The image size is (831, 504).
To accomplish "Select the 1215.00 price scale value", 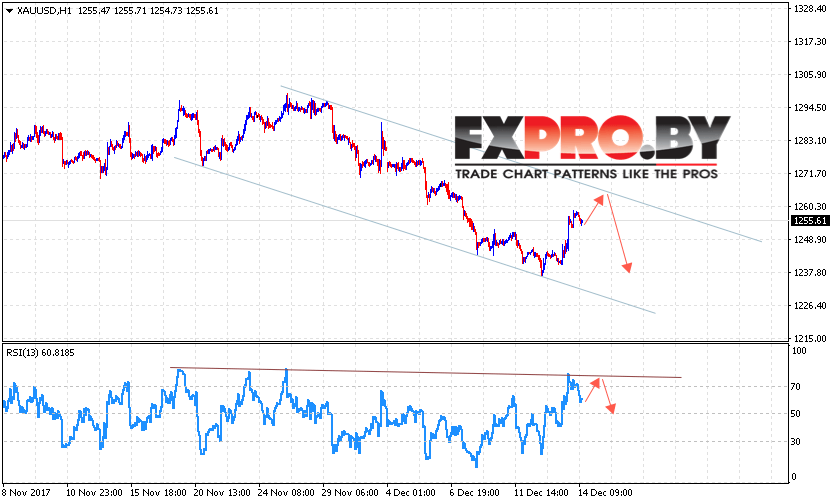I will coord(810,338).
